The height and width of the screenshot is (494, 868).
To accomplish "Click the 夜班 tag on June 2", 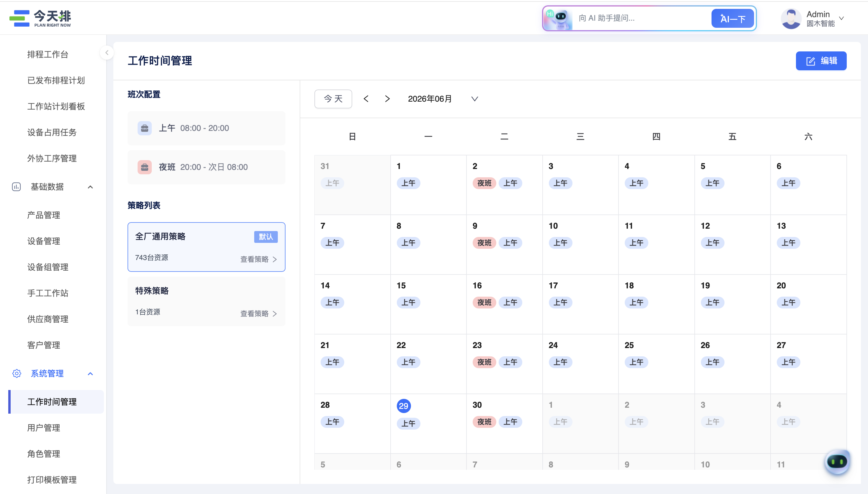I will (x=484, y=183).
